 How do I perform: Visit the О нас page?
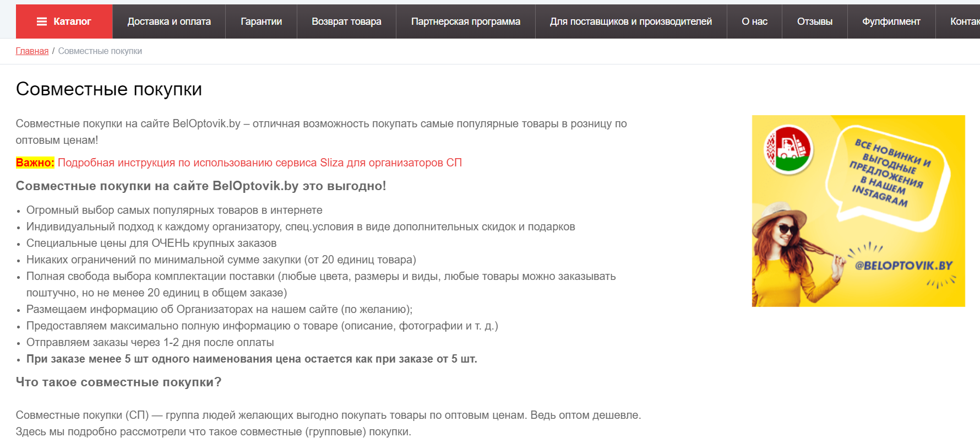(x=754, y=21)
